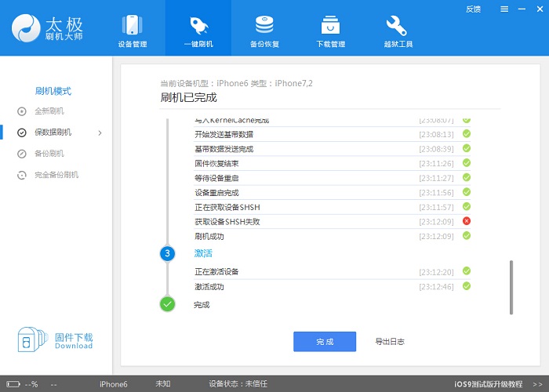Click green check for 等待设备重启
Screen dimensions: 549x392
467,177
